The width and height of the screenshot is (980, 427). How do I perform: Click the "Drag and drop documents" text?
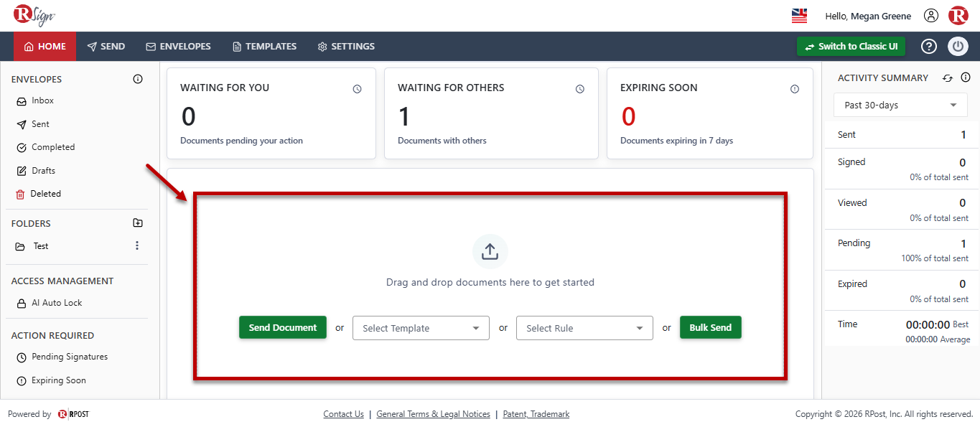pyautogui.click(x=490, y=282)
